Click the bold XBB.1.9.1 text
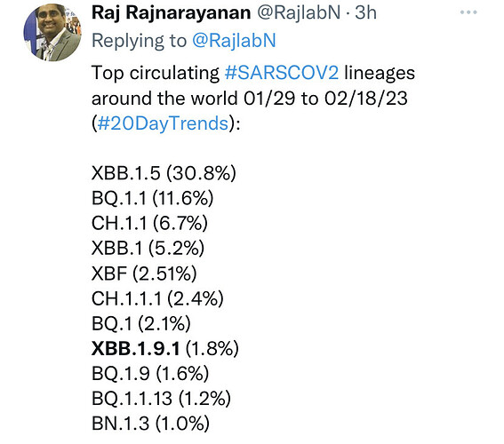The height and width of the screenshot is (444, 504). click(136, 349)
